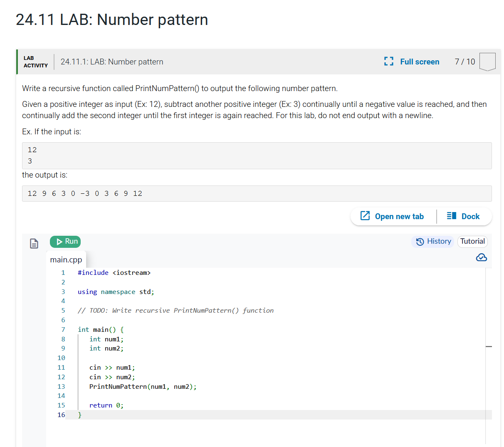504x447 pixels.
Task: Click the cloud sync checkmark icon
Action: point(481,257)
